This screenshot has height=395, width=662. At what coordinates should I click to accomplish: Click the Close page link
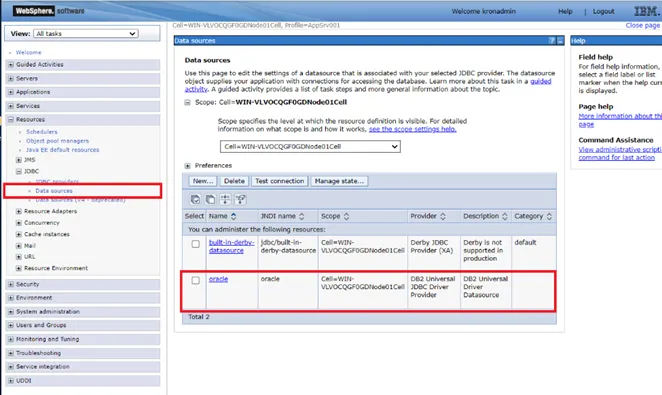(x=643, y=25)
